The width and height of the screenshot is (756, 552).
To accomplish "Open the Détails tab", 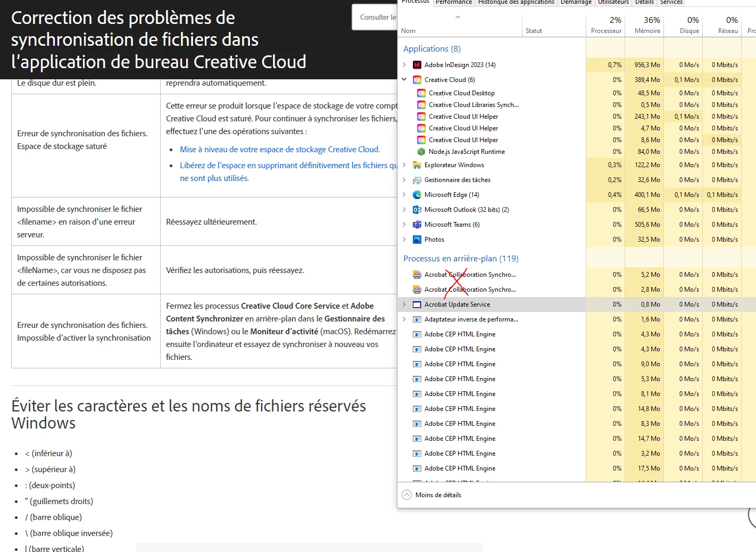I will (644, 3).
